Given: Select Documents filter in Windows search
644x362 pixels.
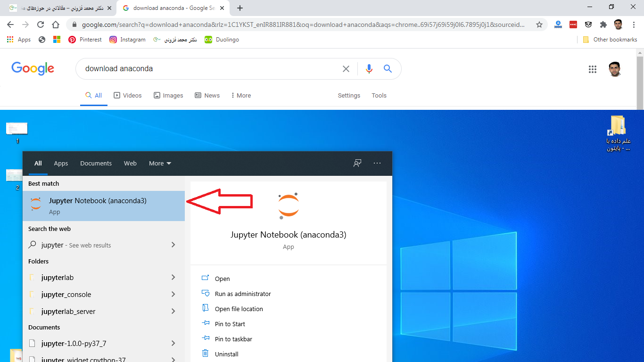Looking at the screenshot, I should coord(96,163).
